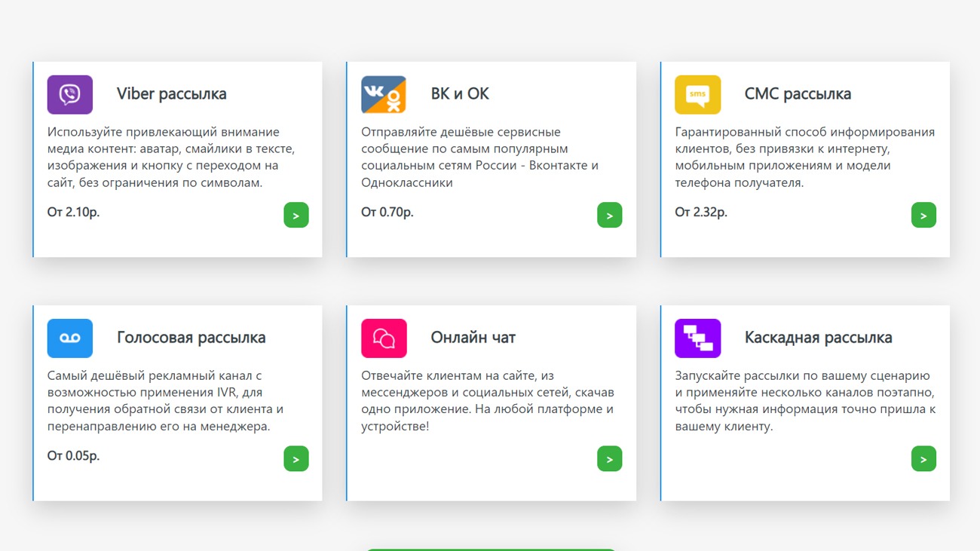Open the Онлайн чат title

[473, 338]
